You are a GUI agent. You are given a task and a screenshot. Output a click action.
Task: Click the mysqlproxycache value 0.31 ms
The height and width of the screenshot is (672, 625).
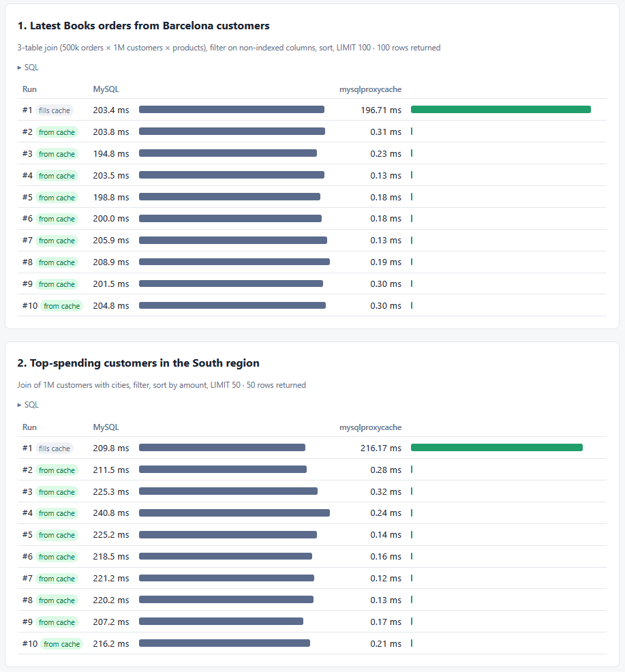(x=386, y=132)
